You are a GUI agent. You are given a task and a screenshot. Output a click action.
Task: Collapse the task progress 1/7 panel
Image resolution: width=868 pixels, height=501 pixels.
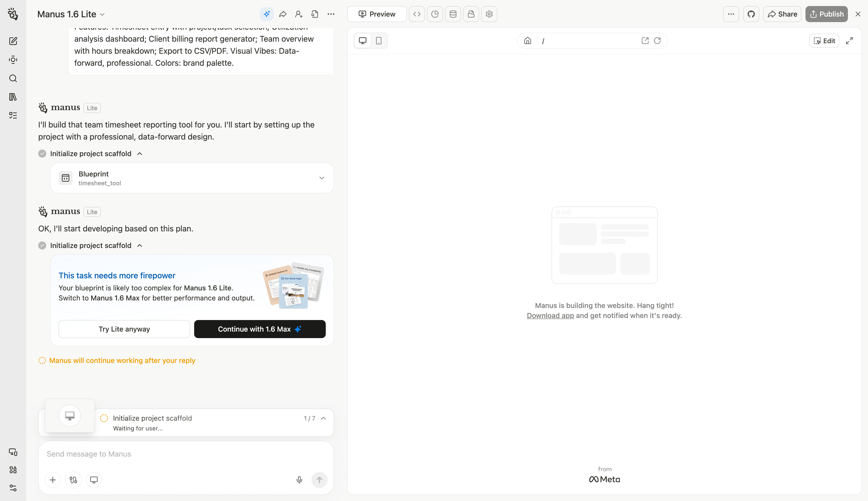[x=323, y=418]
